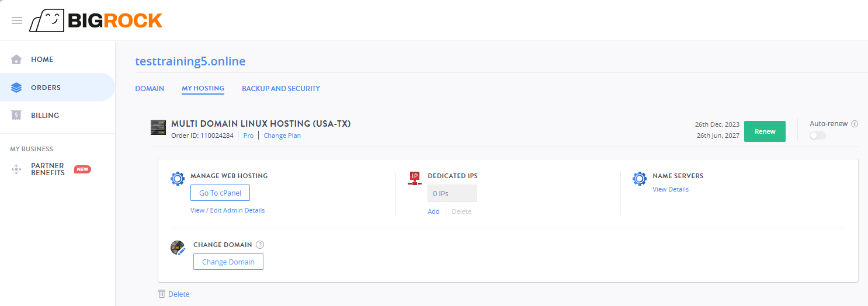
Task: Click the 26th Jun, 2027 date
Action: pyautogui.click(x=717, y=136)
